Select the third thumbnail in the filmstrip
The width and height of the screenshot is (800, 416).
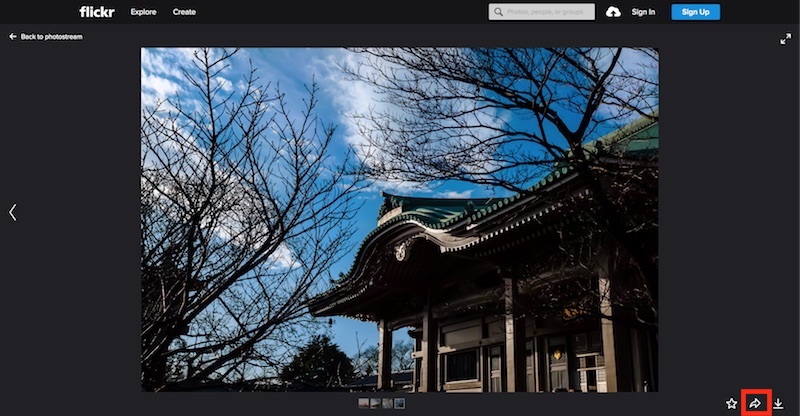tap(388, 404)
